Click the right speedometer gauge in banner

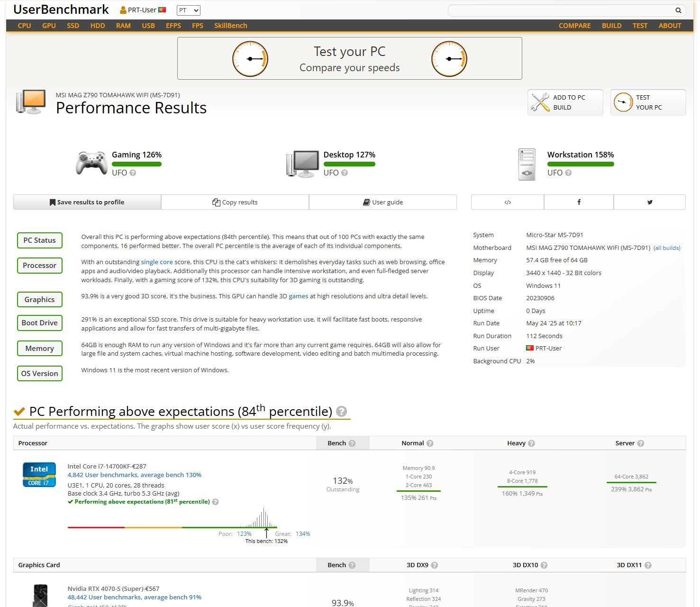[x=449, y=59]
